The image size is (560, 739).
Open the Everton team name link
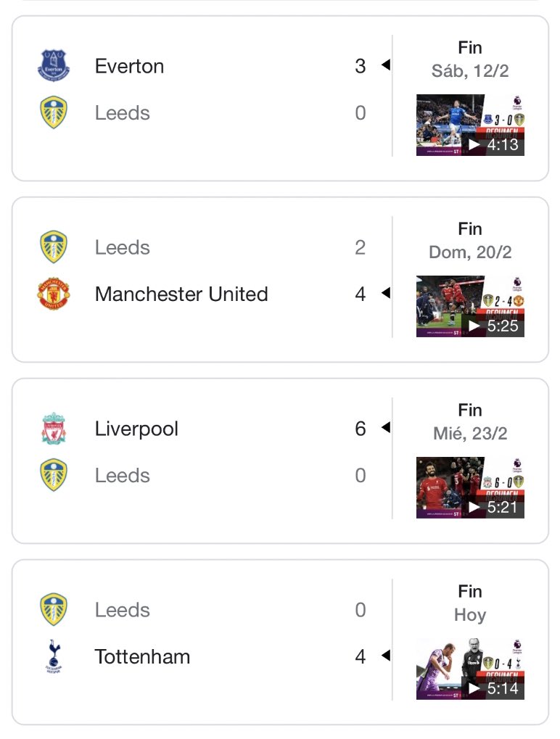pyautogui.click(x=129, y=66)
